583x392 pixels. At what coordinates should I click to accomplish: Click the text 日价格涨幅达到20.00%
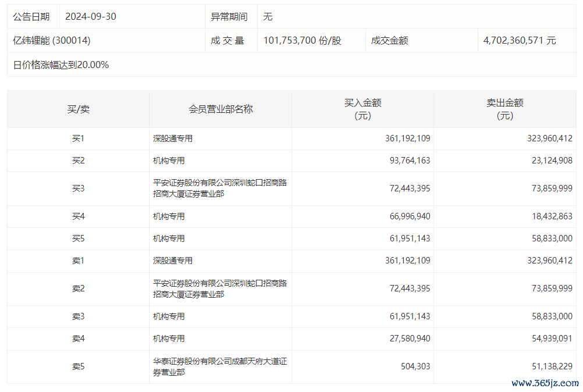click(61, 65)
